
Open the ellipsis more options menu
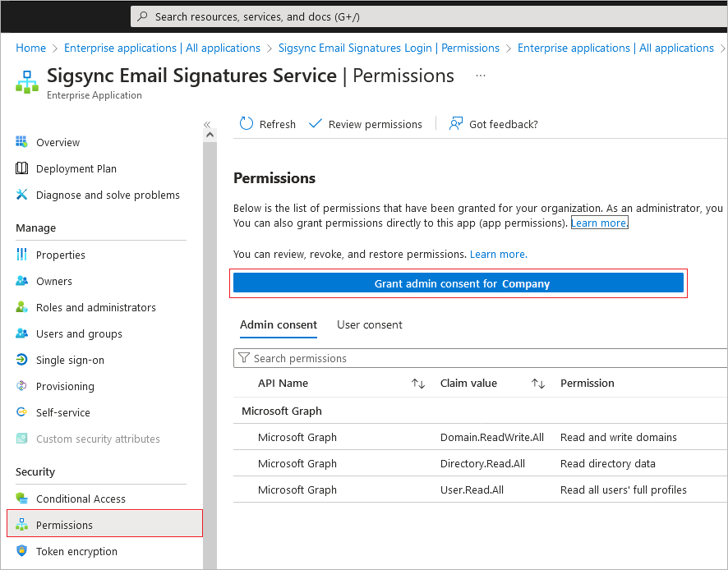click(x=481, y=76)
